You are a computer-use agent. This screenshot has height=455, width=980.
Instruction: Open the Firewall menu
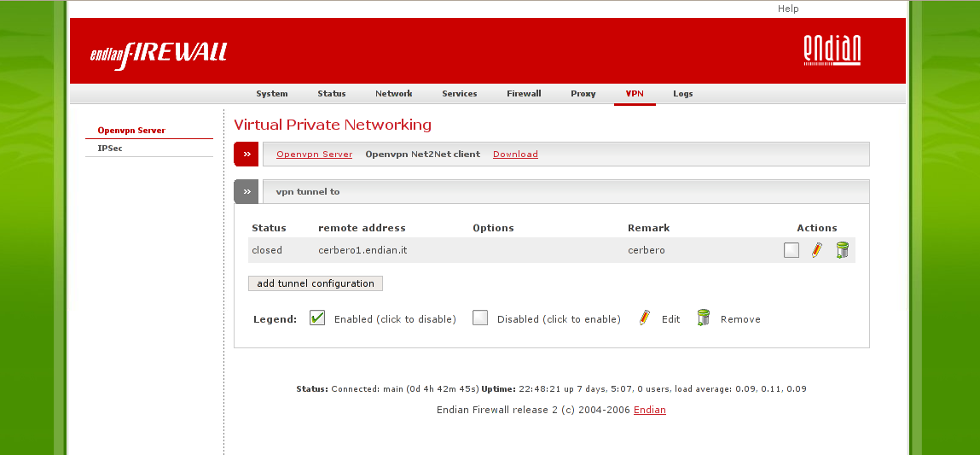coord(524,94)
